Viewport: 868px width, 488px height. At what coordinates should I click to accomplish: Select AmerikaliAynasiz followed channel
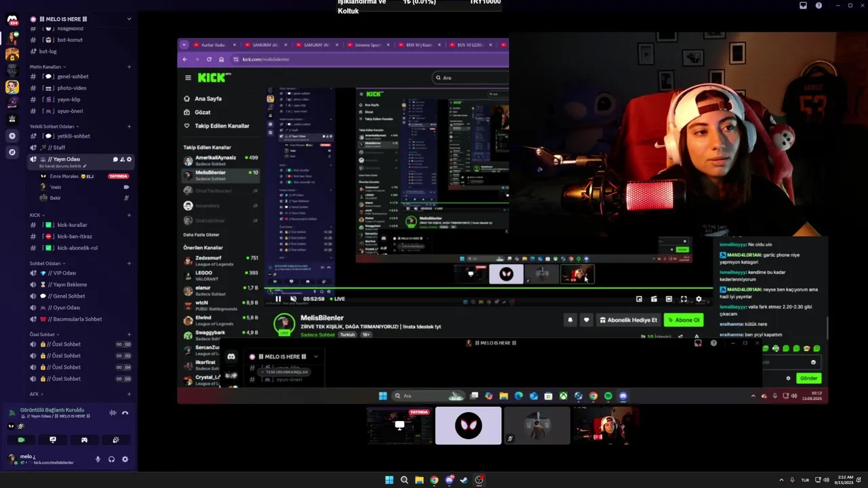221,160
